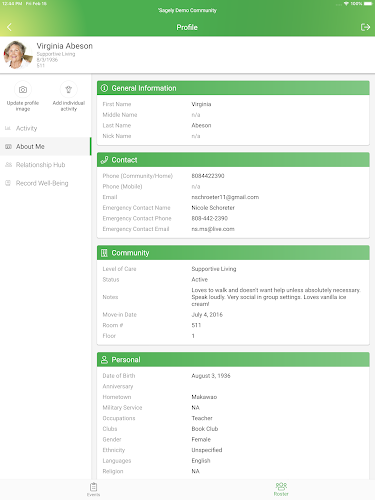
Task: Click Hometown value Makawao
Action: [x=204, y=397]
